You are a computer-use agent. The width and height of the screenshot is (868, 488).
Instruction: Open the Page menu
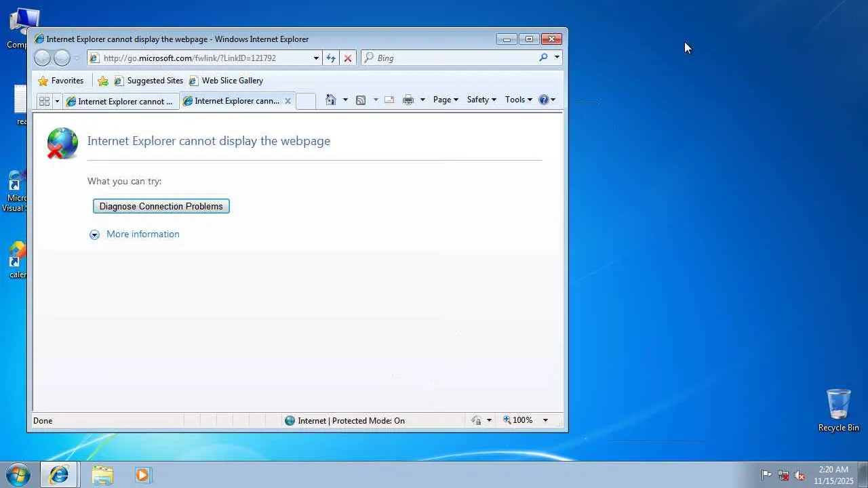(x=446, y=100)
